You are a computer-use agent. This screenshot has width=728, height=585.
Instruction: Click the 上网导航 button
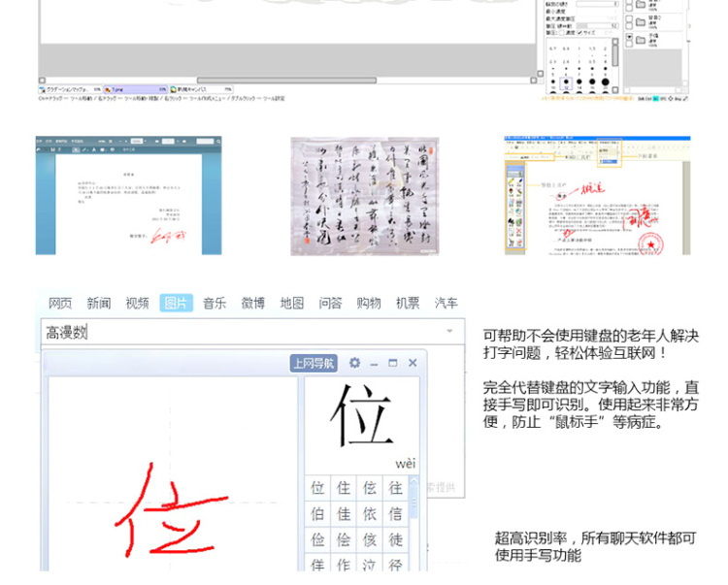click(x=314, y=363)
